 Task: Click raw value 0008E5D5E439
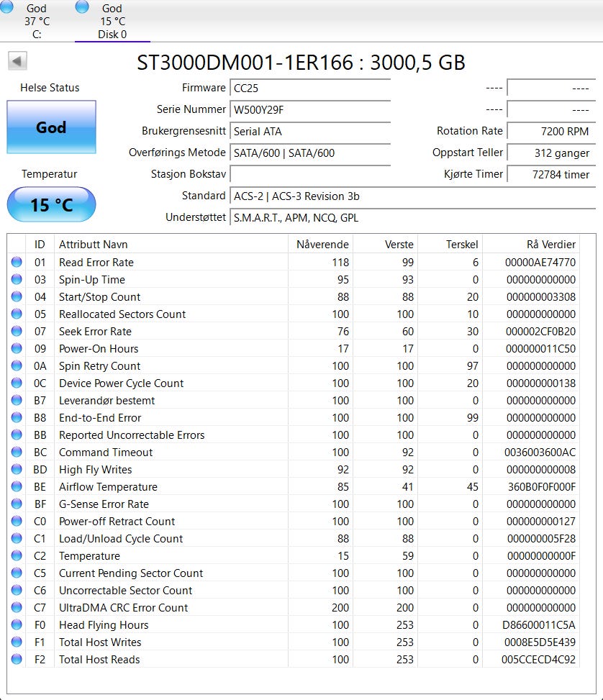pos(540,642)
